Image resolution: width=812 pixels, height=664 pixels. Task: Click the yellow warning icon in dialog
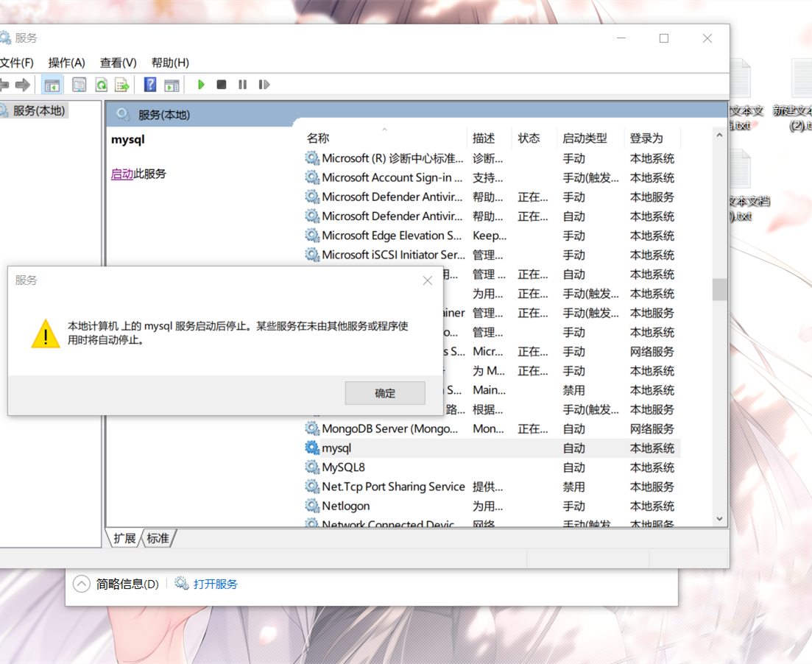(46, 333)
